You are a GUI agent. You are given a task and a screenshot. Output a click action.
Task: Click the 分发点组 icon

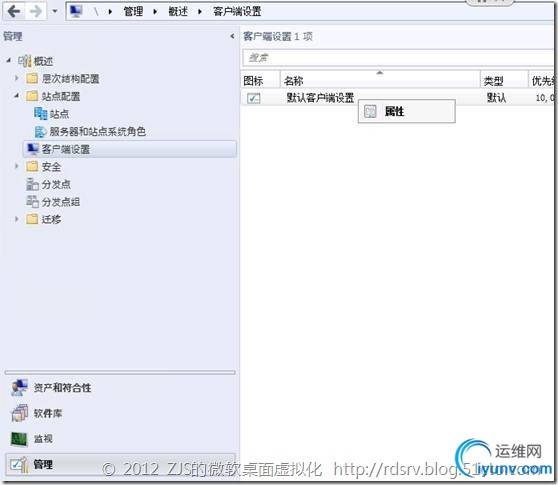click(32, 202)
